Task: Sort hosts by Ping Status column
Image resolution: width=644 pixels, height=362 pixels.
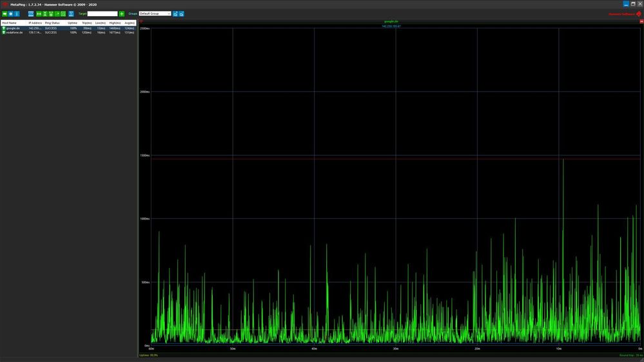Action: coord(52,23)
